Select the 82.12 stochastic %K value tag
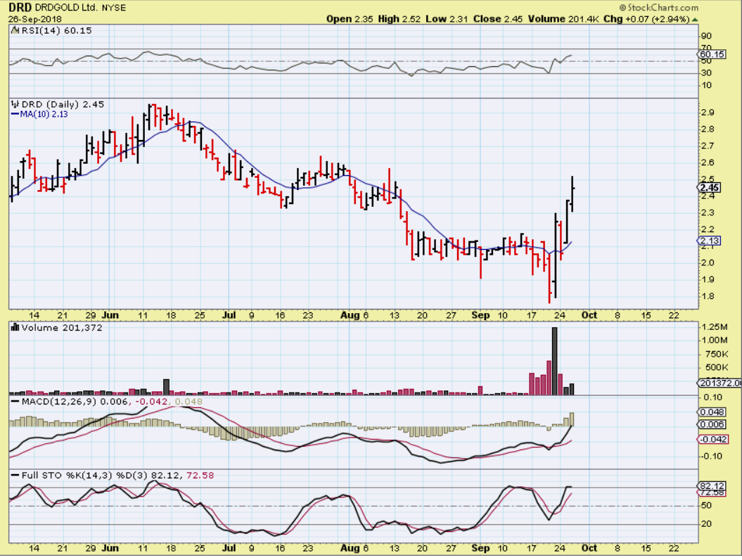The height and width of the screenshot is (560, 742). click(x=711, y=486)
